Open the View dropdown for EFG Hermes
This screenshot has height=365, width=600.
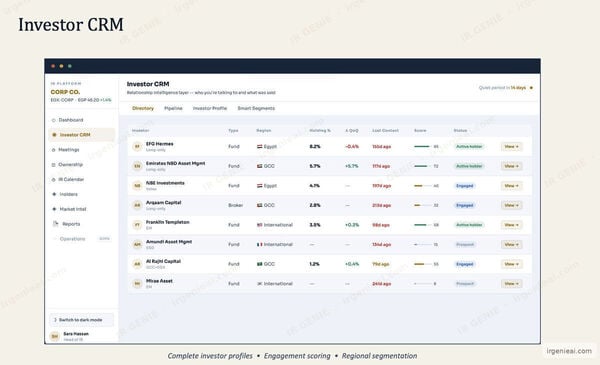[511, 147]
